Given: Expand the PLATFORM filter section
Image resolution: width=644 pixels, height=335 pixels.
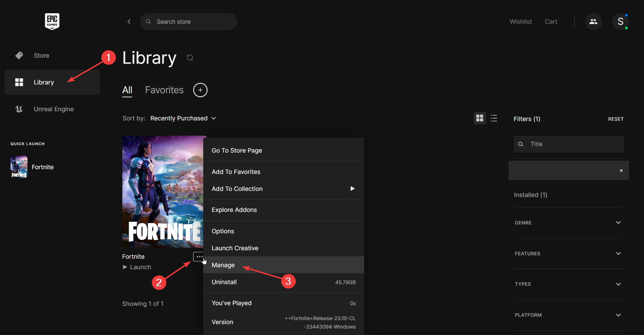Looking at the screenshot, I should (569, 315).
